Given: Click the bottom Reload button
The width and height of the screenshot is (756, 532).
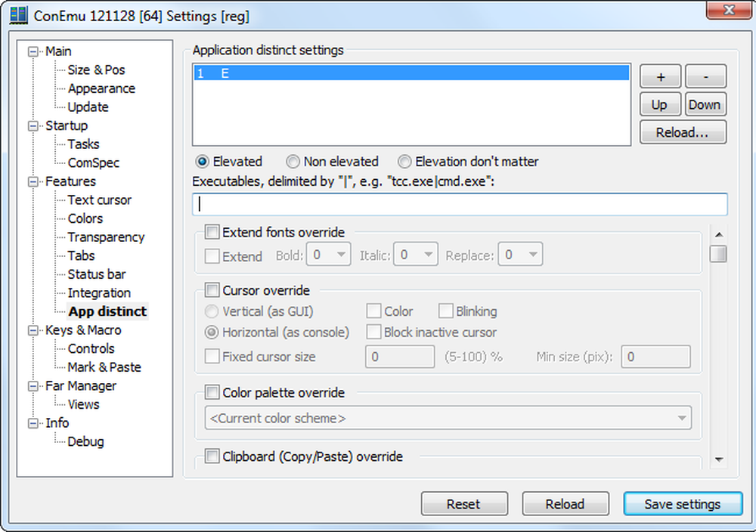Looking at the screenshot, I should click(565, 504).
